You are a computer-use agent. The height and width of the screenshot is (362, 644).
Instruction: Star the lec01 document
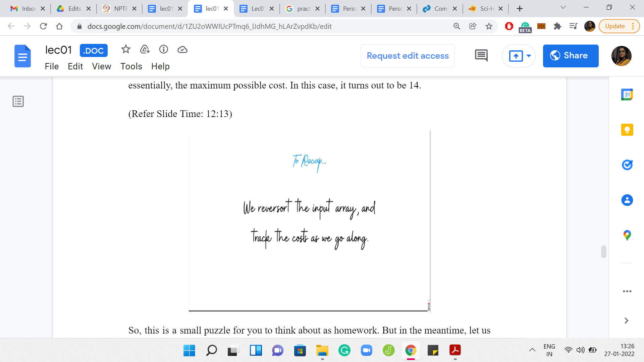click(x=126, y=50)
